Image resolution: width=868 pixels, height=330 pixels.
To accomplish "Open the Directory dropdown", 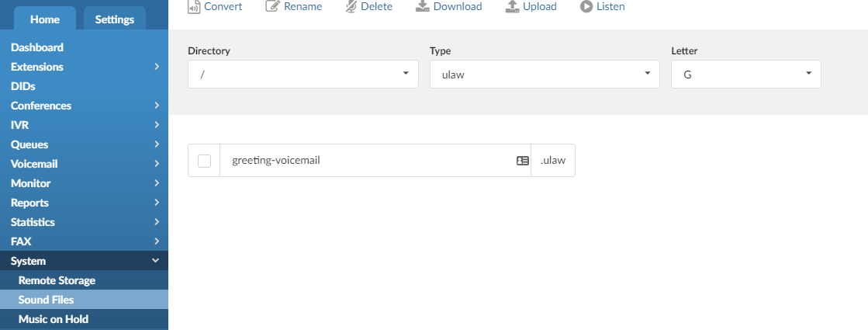I will pyautogui.click(x=301, y=74).
